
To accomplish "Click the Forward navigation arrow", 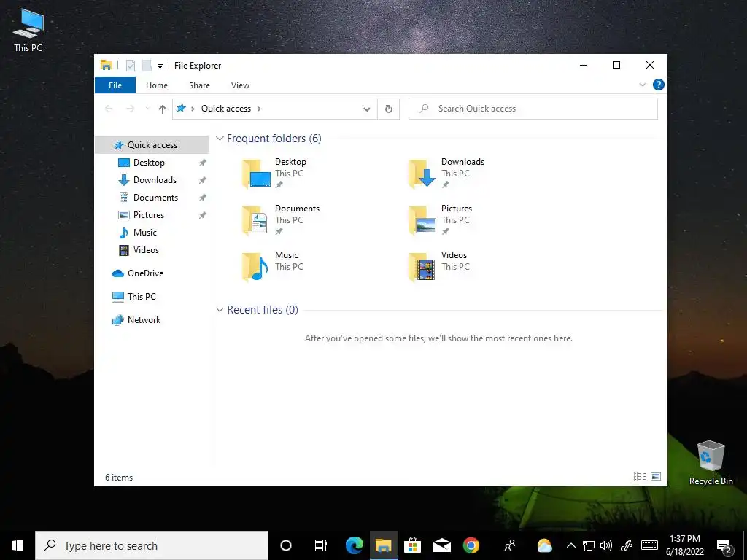I will pyautogui.click(x=130, y=109).
